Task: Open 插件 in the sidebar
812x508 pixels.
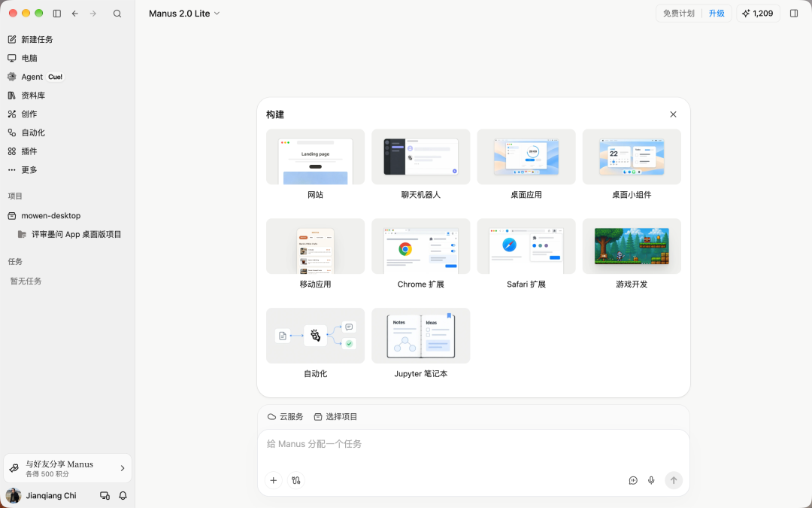Action: pos(68,151)
